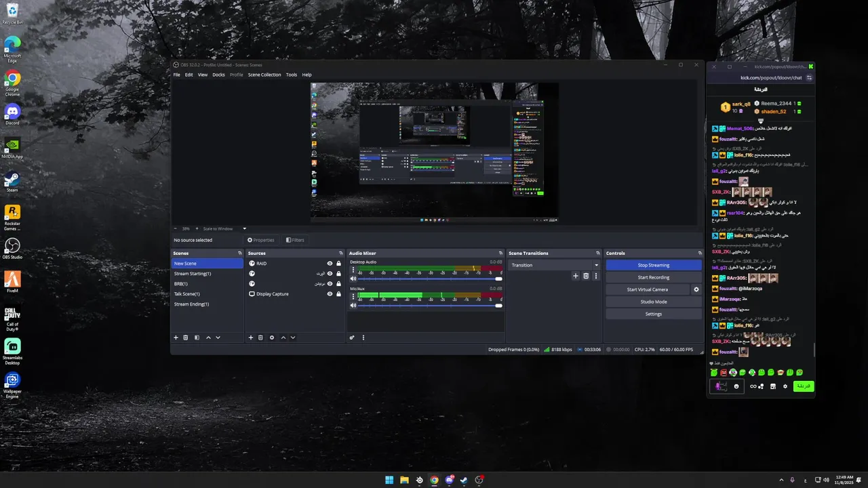
Task: Adjust Mic/Aux volume slider
Action: point(430,306)
